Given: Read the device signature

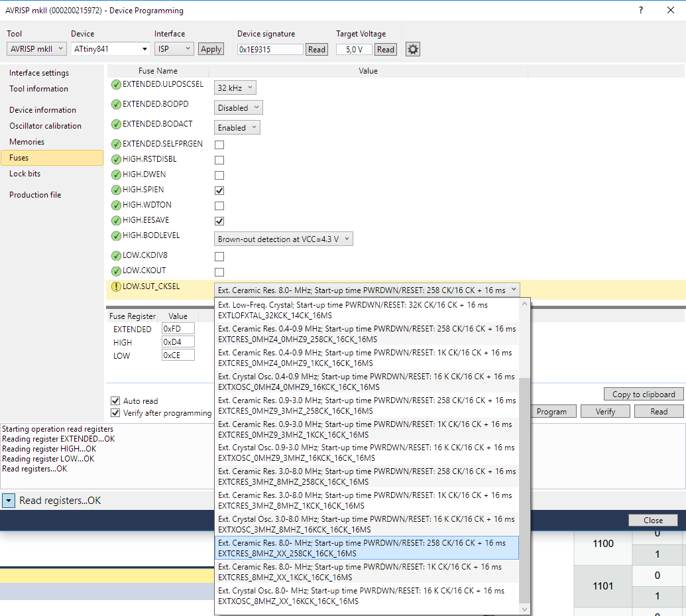Looking at the screenshot, I should point(316,50).
